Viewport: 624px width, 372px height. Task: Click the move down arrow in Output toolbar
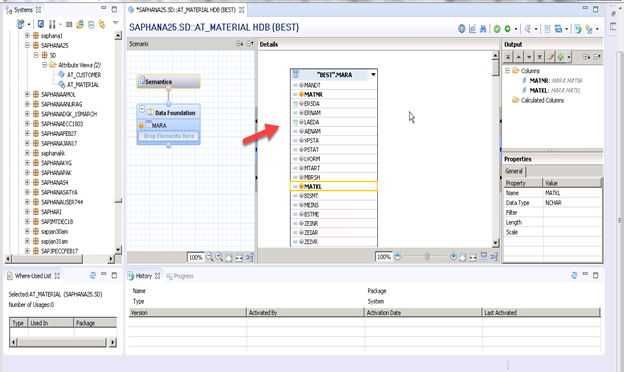(x=529, y=57)
